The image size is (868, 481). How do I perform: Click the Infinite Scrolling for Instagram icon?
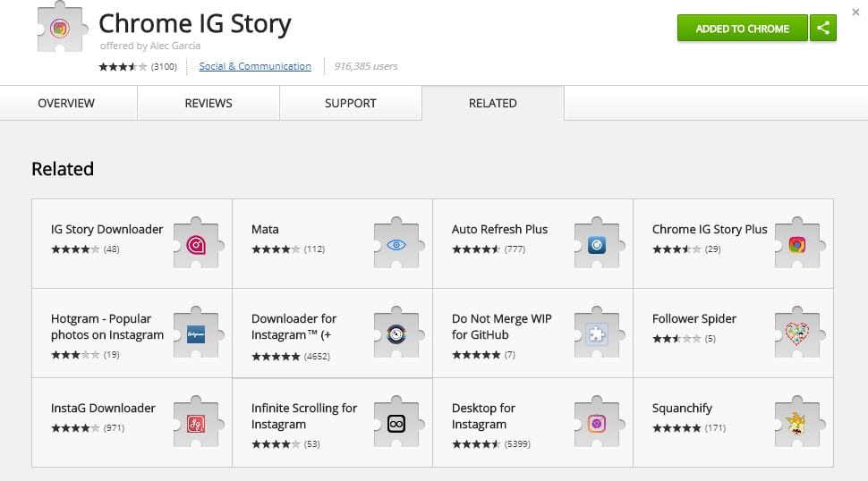[x=398, y=422]
